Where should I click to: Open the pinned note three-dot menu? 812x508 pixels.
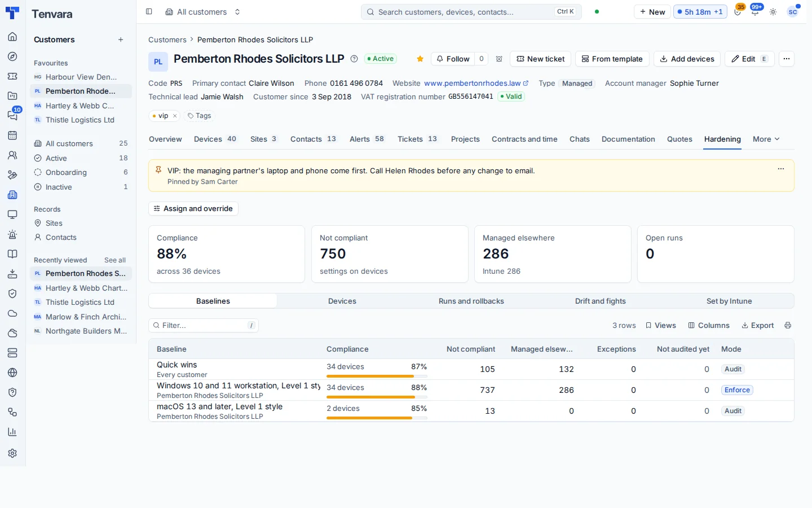click(x=781, y=169)
